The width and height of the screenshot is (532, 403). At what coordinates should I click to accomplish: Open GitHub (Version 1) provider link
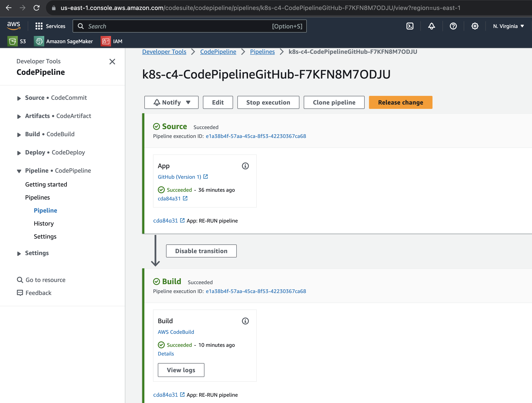coord(180,177)
